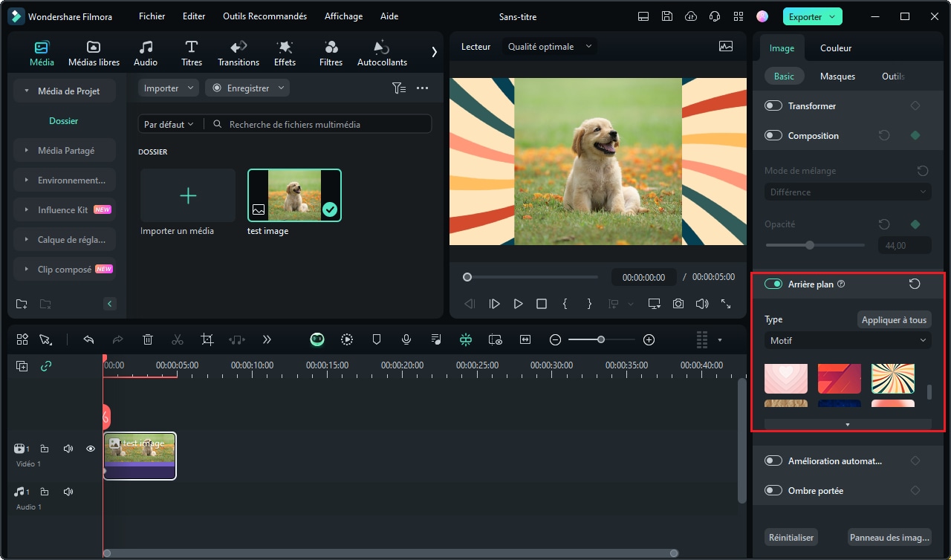Click the crop tool in timeline toolbar

[207, 339]
